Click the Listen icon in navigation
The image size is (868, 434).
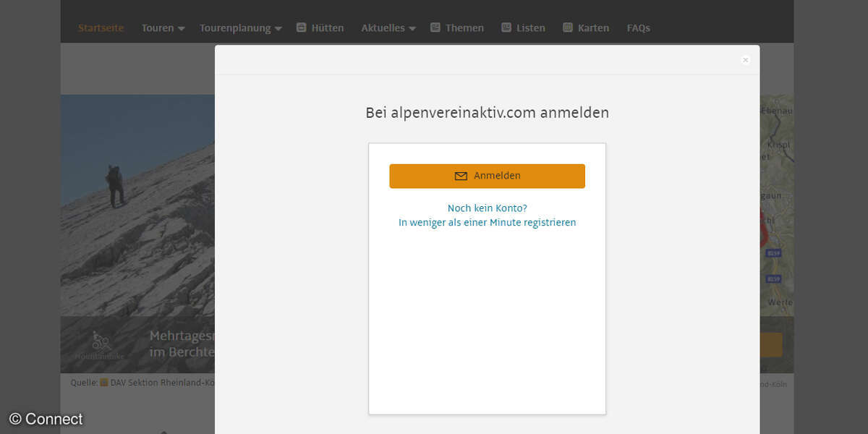[506, 27]
